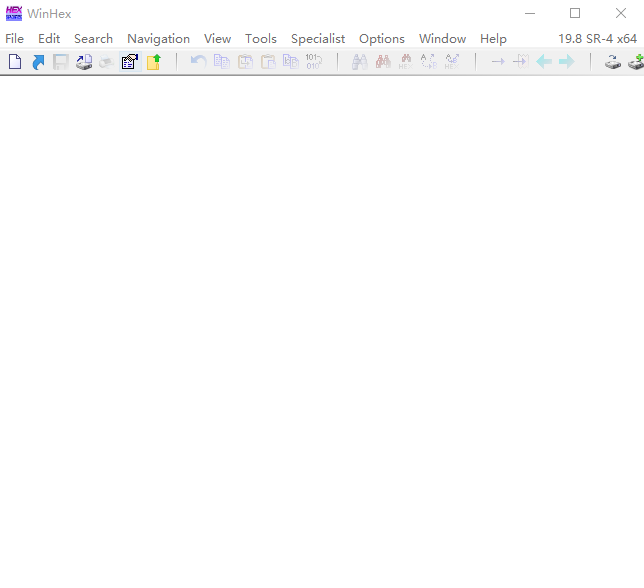Click the Modify Data 101/010 icon
This screenshot has width=644, height=588.
(314, 62)
